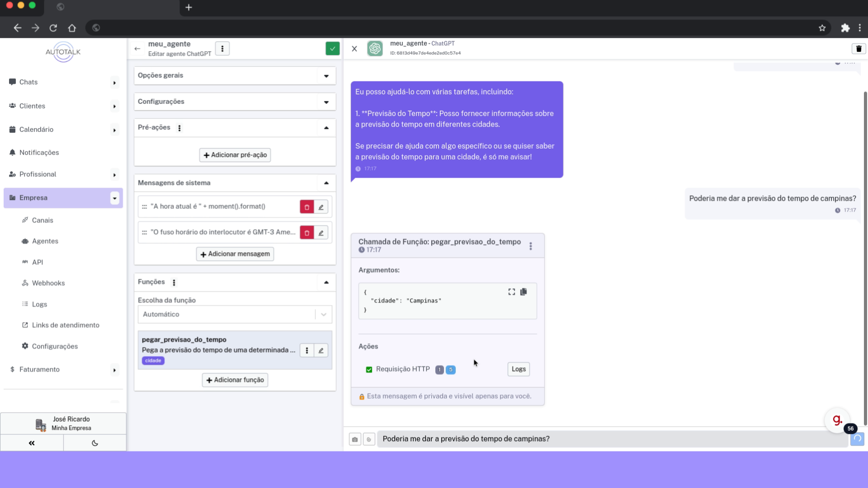Click the browser back arrow

click(x=17, y=28)
